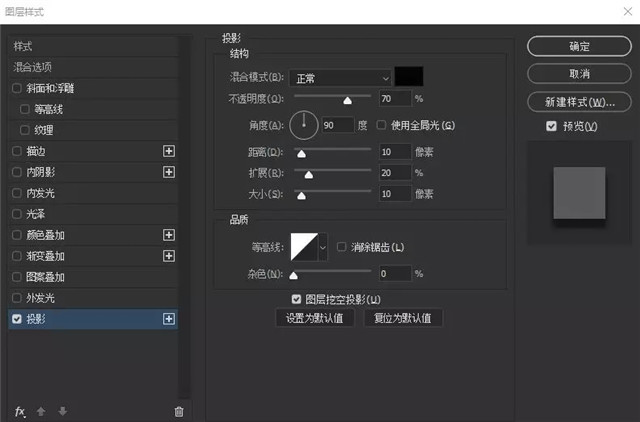Click the style preview thumbnail

pyautogui.click(x=579, y=193)
